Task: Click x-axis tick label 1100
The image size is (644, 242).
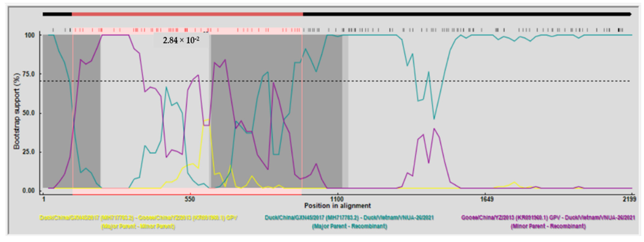Action: coord(337,199)
